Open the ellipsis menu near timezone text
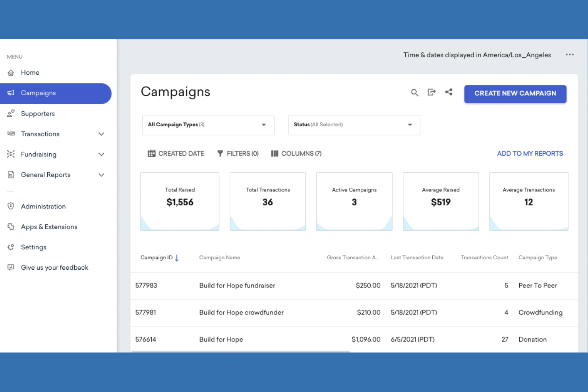The image size is (588, 392). click(x=570, y=55)
